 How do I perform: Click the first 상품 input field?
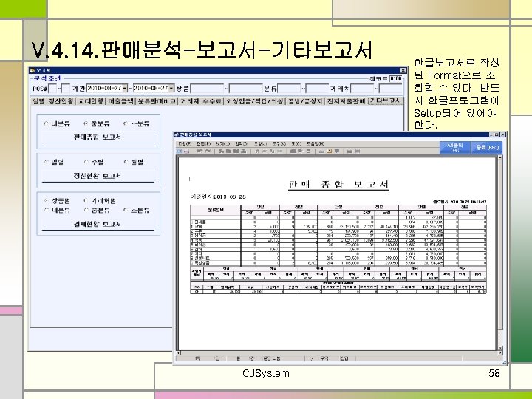point(208,89)
